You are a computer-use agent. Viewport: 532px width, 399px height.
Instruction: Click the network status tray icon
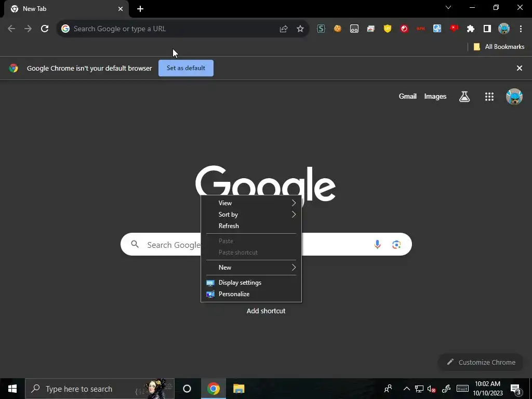point(419,389)
